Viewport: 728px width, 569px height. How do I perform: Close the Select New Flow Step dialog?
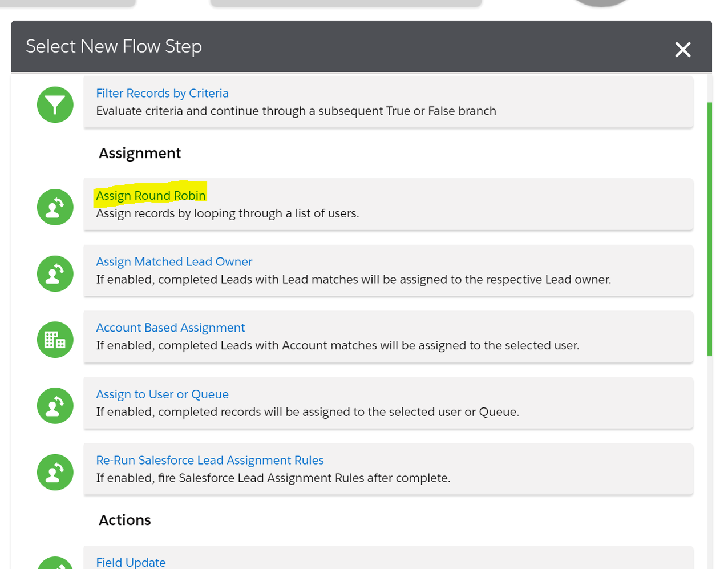click(x=682, y=50)
